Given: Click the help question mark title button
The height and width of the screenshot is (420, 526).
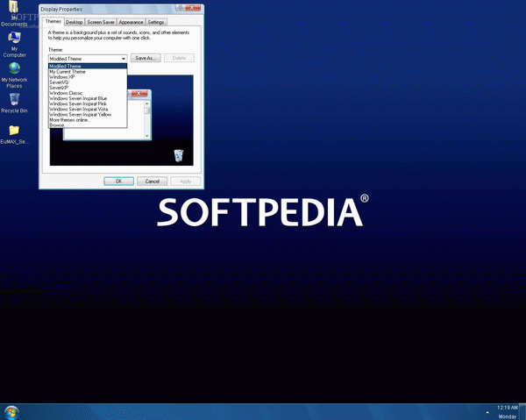Looking at the screenshot, I should [180, 7].
